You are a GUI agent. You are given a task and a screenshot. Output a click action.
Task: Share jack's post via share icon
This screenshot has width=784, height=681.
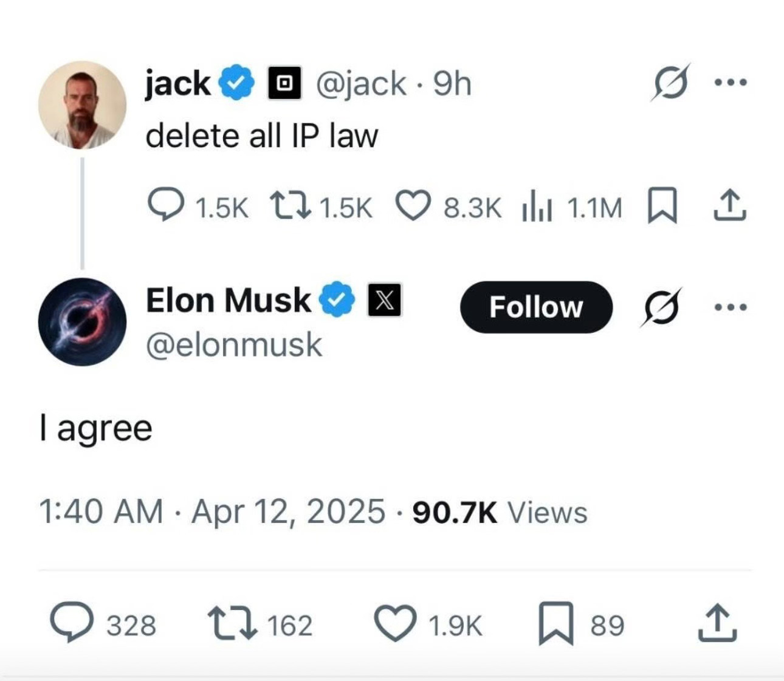click(729, 206)
